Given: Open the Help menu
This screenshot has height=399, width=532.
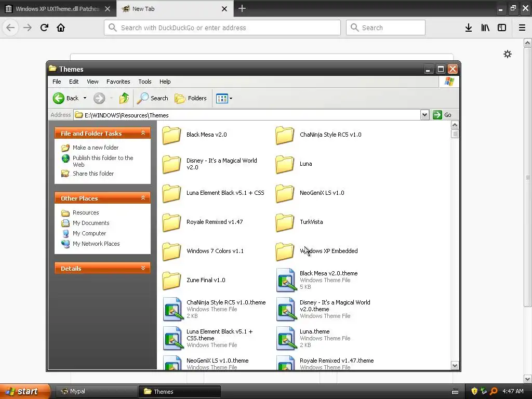Looking at the screenshot, I should point(165,82).
